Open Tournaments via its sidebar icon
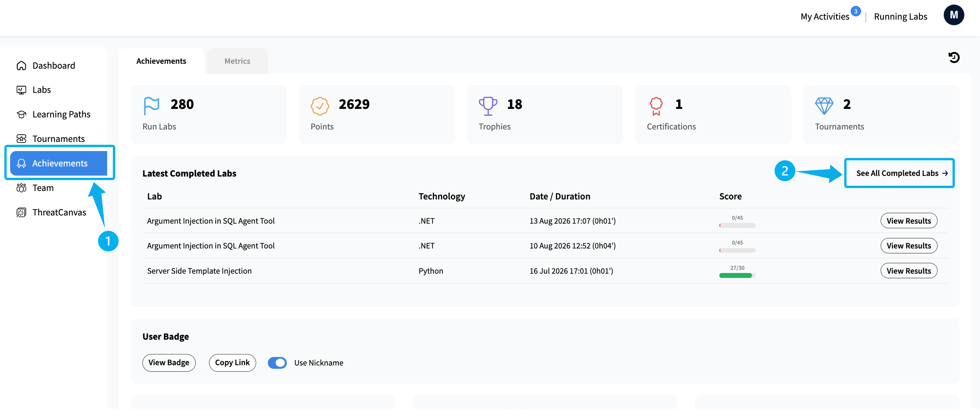The width and height of the screenshot is (980, 410). [21, 139]
